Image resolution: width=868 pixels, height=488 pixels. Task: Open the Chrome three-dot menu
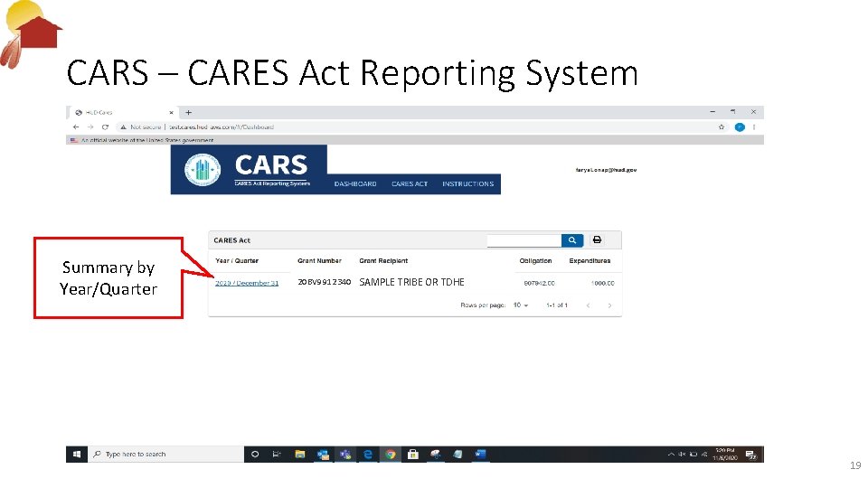click(x=754, y=127)
